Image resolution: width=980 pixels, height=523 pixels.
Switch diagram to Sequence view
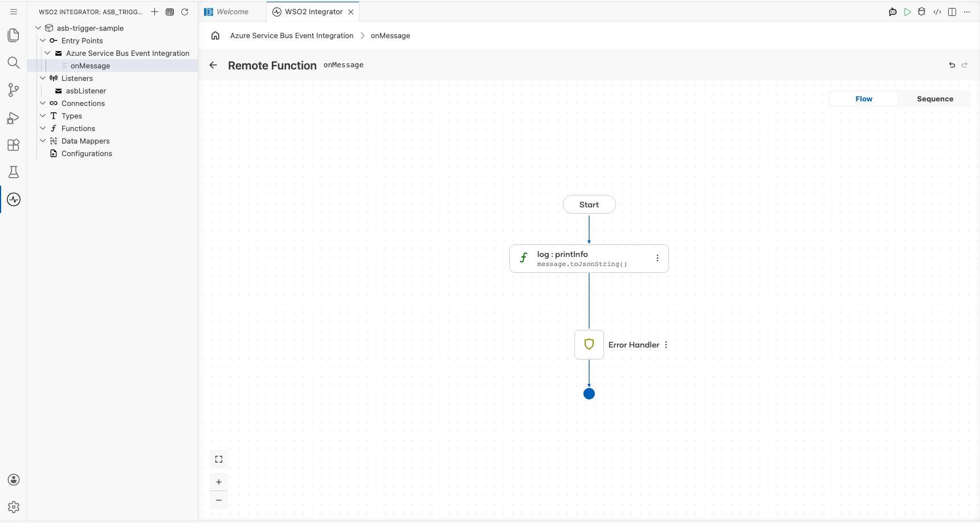pyautogui.click(x=935, y=99)
